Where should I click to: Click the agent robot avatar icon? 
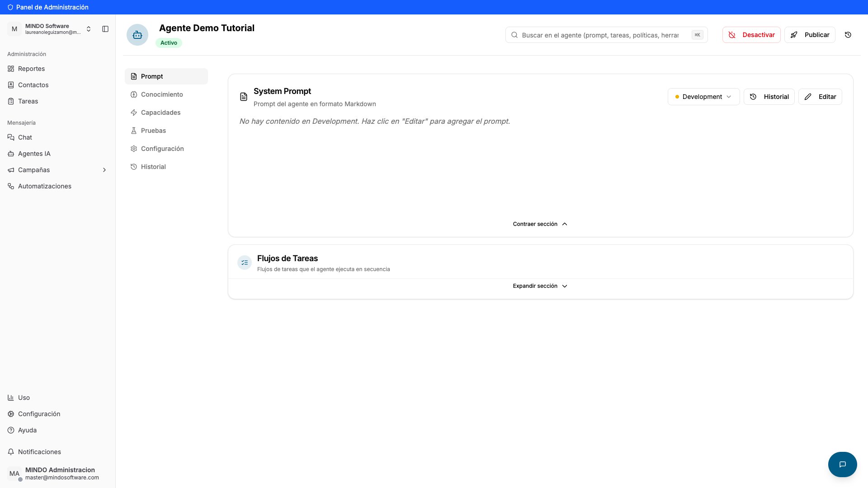click(137, 35)
